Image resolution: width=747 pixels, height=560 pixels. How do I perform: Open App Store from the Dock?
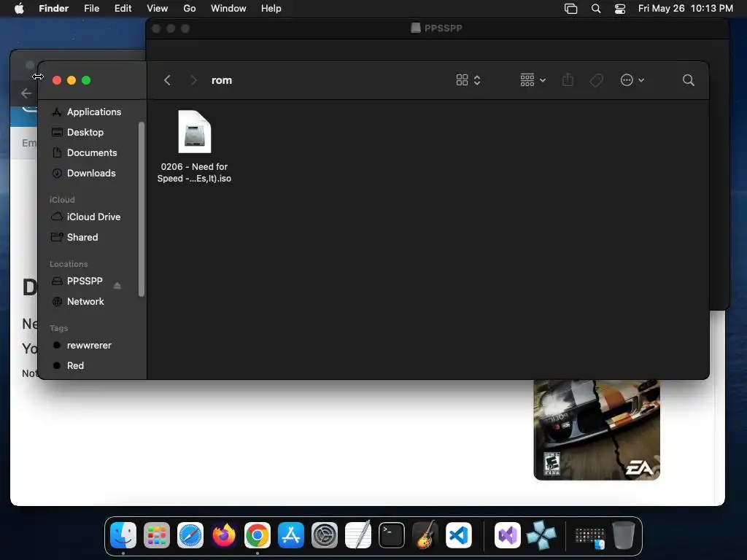[291, 535]
